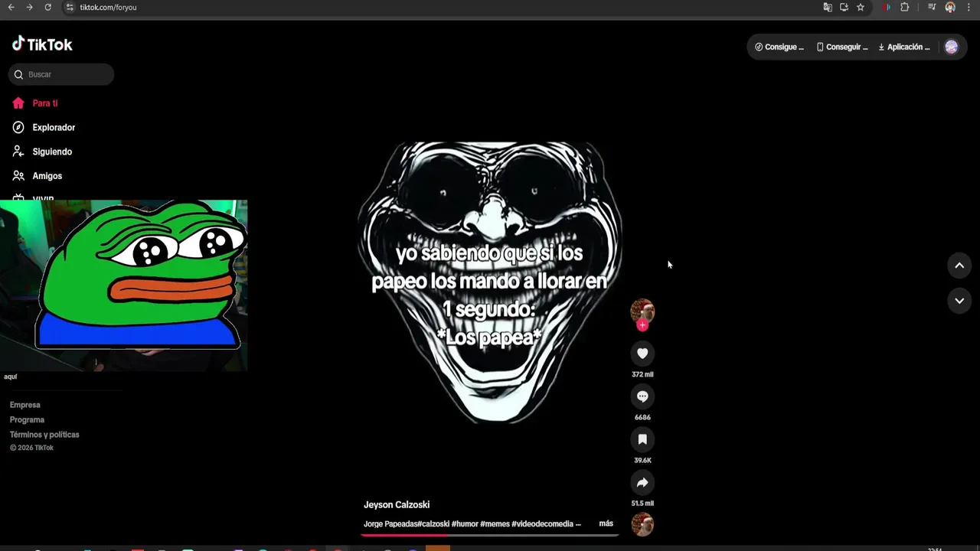Open the spinning sound disc thumbnail

[x=642, y=524]
